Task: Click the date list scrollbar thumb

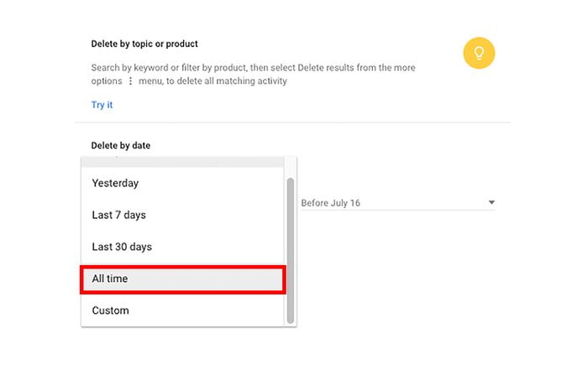Action: [x=291, y=250]
